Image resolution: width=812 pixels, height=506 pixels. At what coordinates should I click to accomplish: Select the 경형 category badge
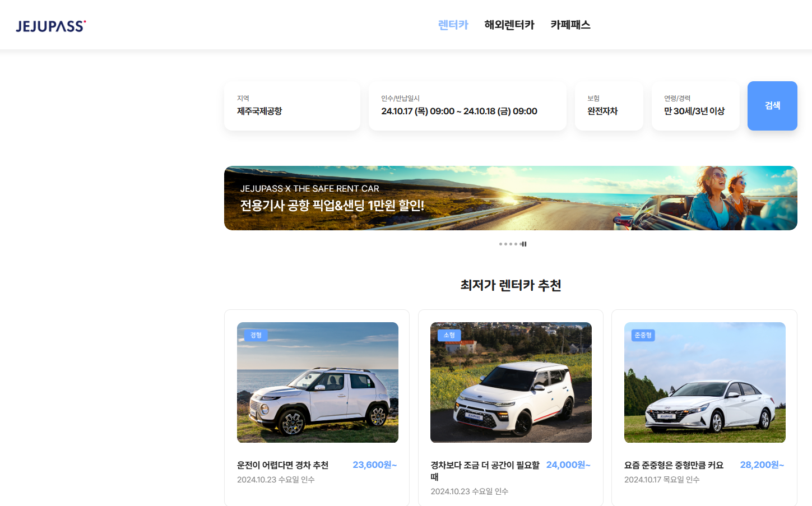point(255,335)
